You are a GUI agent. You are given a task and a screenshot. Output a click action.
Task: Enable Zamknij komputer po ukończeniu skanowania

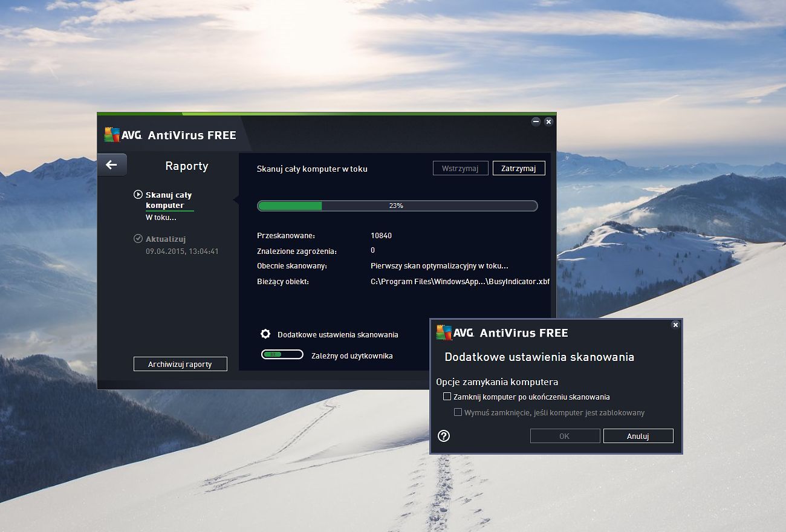point(448,396)
